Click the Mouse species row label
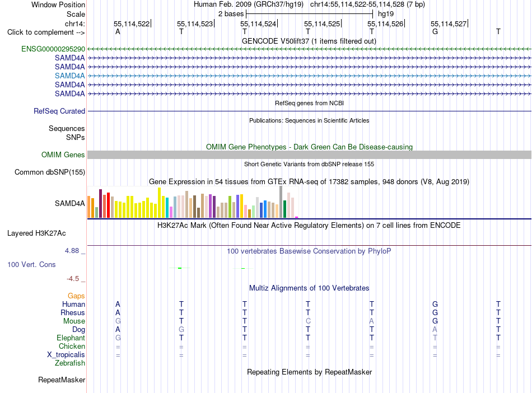Screen dimensions: 532x393 pos(74,321)
